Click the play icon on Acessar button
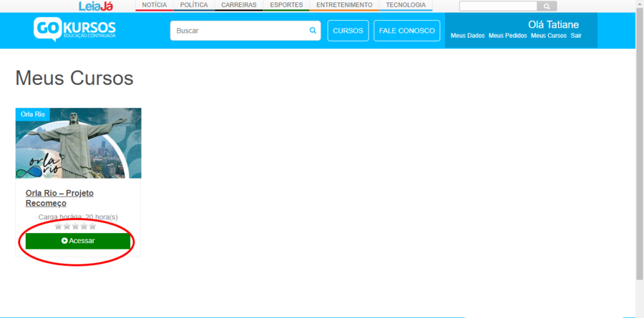This screenshot has height=318, width=644. click(65, 241)
